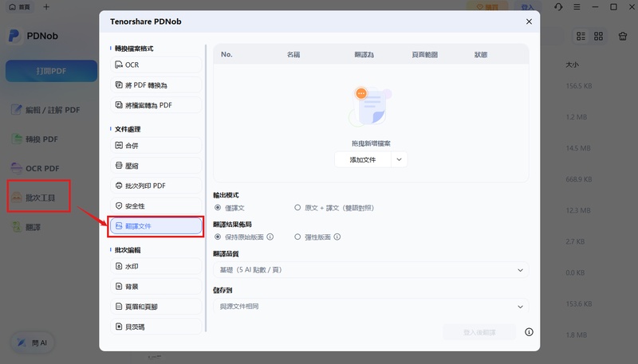
Task: Add a new tab with plus icon
Action: click(x=46, y=7)
